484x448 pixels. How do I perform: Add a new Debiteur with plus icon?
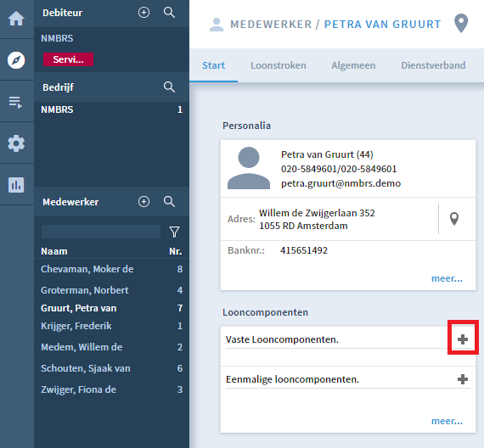tap(144, 13)
